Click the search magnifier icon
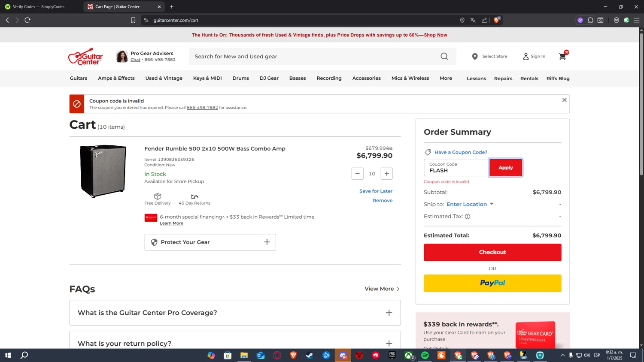The image size is (644, 362). click(x=444, y=56)
